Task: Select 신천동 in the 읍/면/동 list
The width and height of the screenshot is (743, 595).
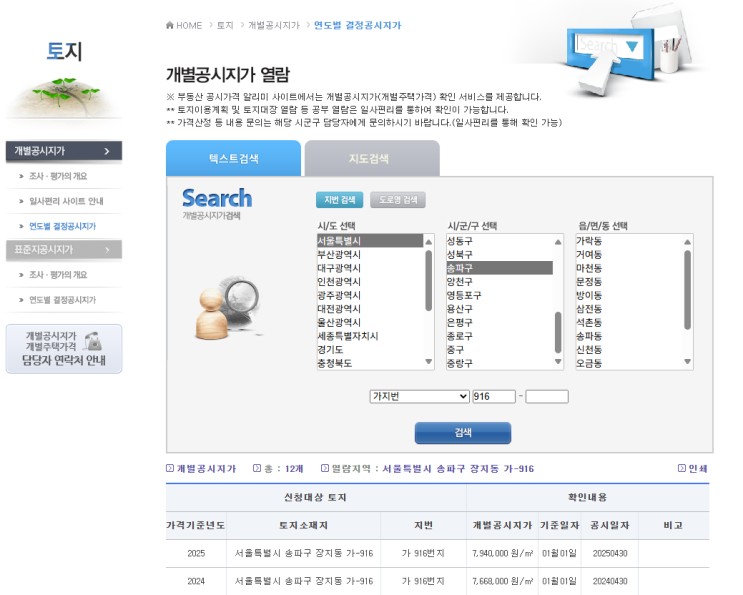Action: pos(629,350)
